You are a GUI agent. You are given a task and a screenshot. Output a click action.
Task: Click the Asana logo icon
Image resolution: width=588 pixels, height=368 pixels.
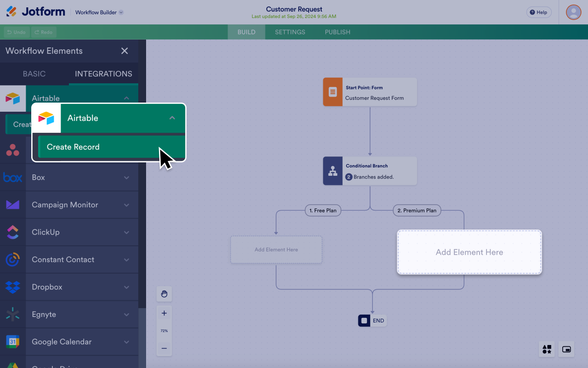[13, 150]
